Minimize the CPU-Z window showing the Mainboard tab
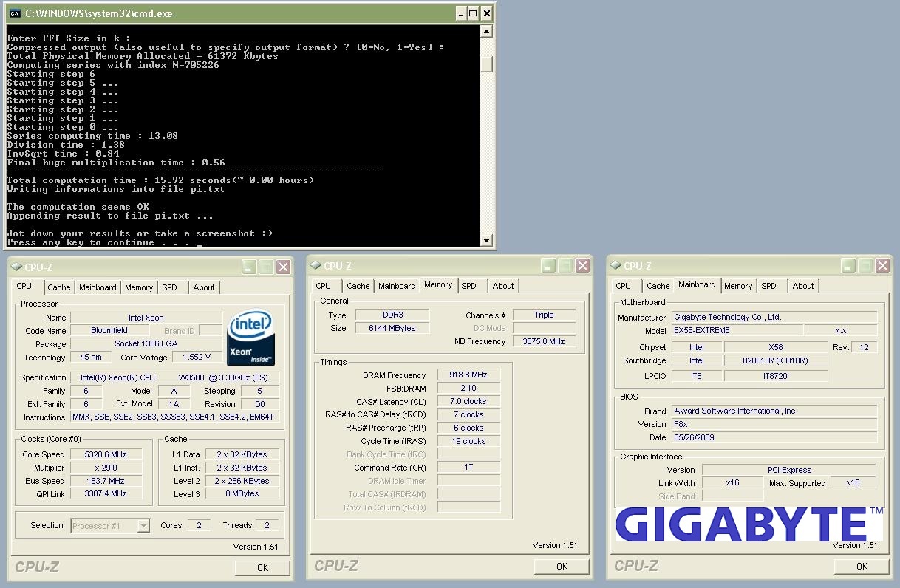Image resolution: width=900 pixels, height=588 pixels. [x=849, y=266]
